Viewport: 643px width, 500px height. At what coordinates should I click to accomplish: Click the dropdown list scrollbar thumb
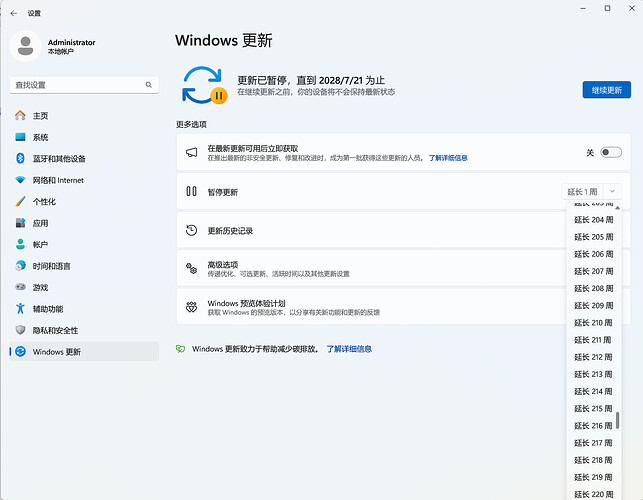(618, 420)
